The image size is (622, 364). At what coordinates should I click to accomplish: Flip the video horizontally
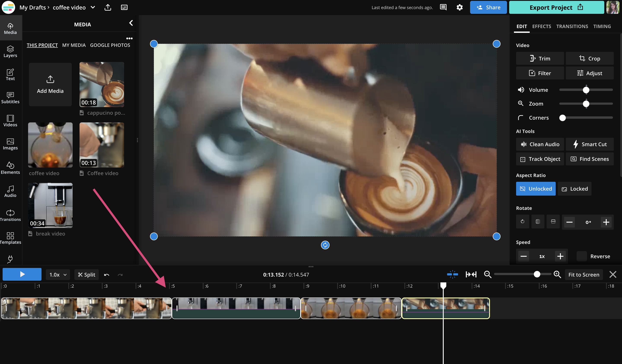tap(538, 222)
